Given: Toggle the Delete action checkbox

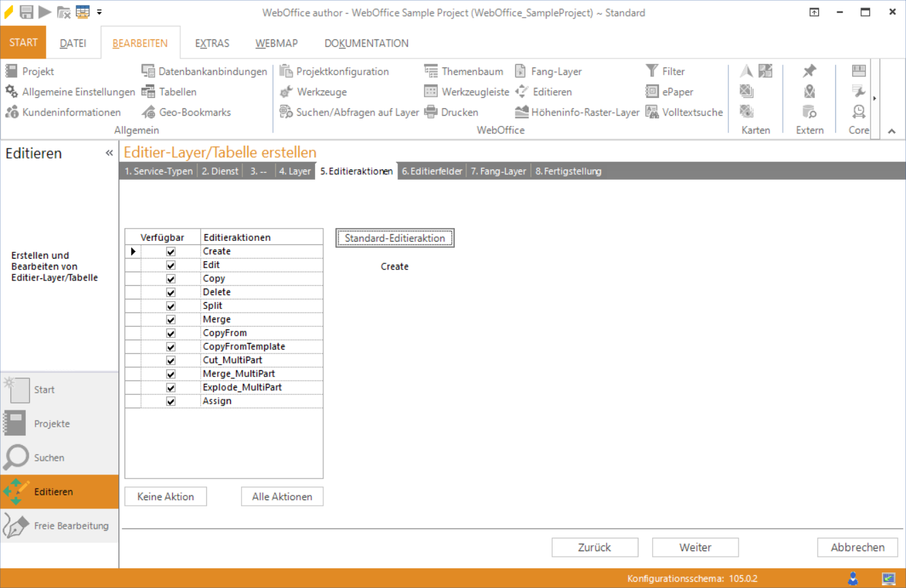Looking at the screenshot, I should click(171, 293).
